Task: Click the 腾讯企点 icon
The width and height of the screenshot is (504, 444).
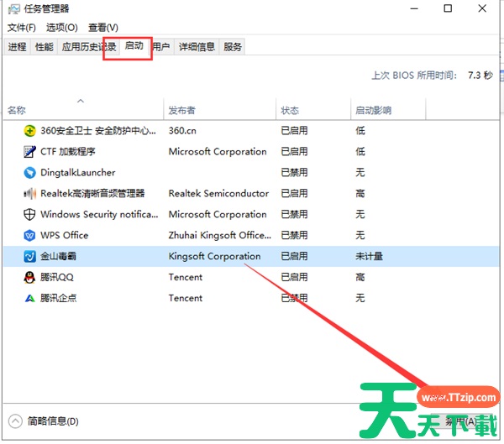Action: click(30, 298)
